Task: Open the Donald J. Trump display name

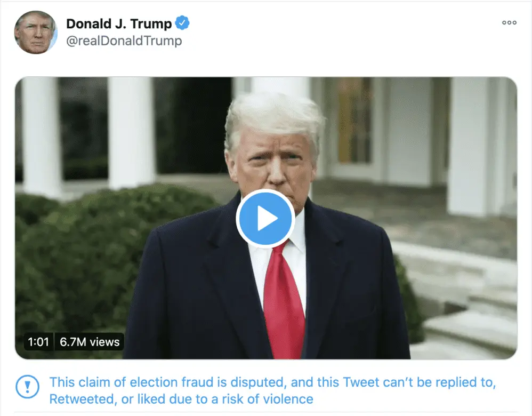Action: point(118,24)
